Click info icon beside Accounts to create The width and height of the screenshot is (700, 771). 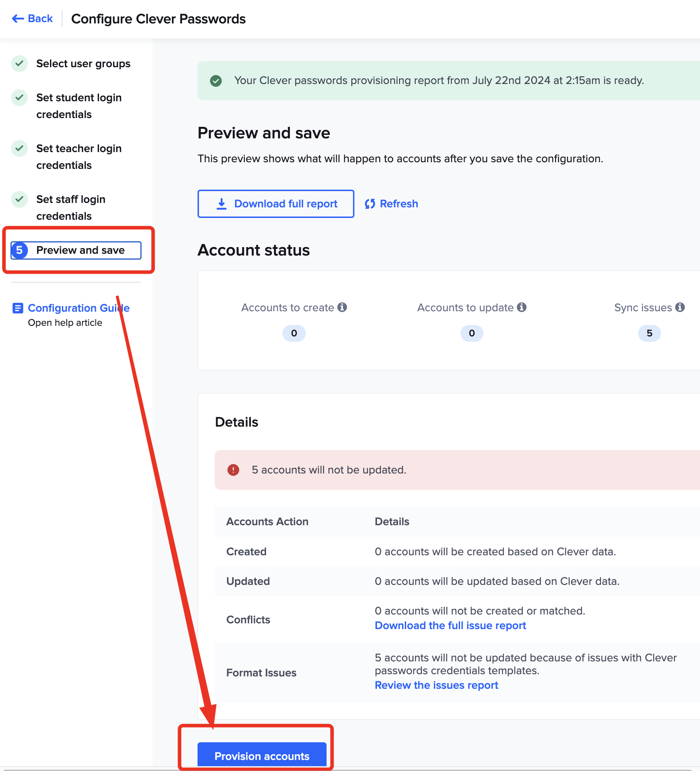pyautogui.click(x=343, y=307)
